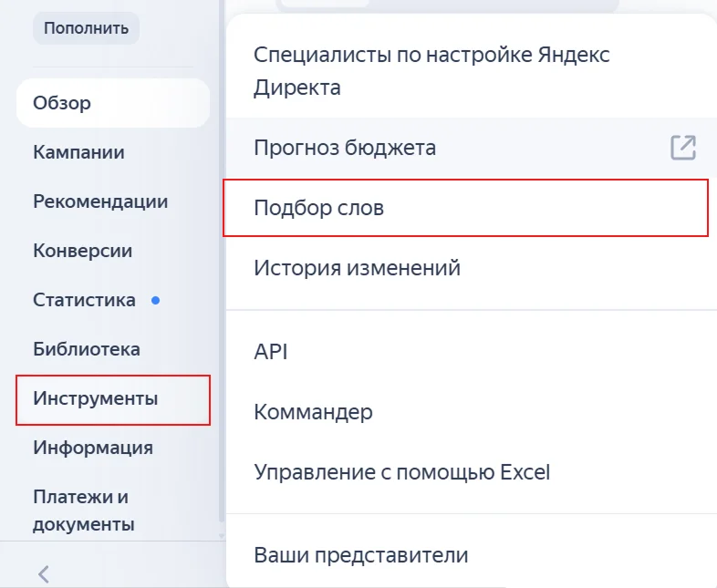Image resolution: width=717 pixels, height=588 pixels.
Task: Open Статистика section
Action: click(84, 300)
